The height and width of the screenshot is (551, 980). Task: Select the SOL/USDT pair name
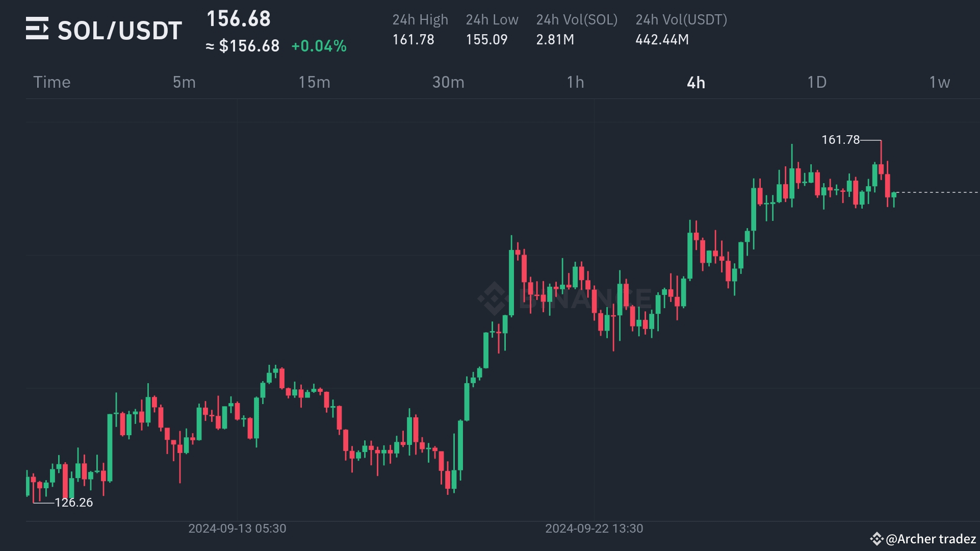[120, 31]
